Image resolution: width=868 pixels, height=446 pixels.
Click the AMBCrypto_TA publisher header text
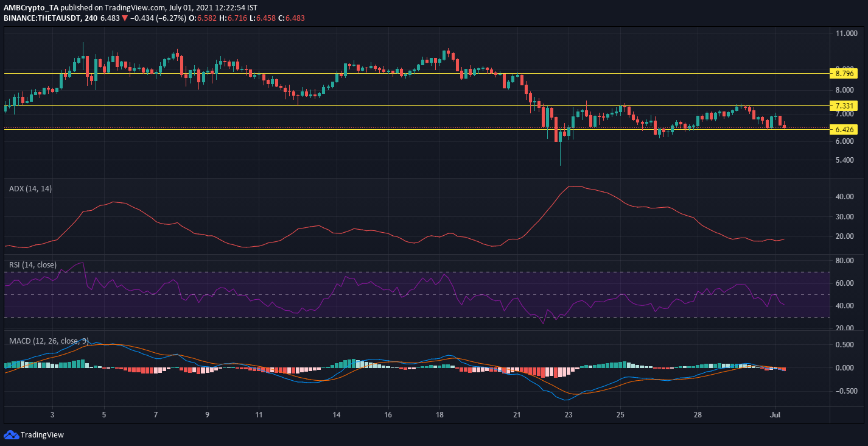point(30,7)
